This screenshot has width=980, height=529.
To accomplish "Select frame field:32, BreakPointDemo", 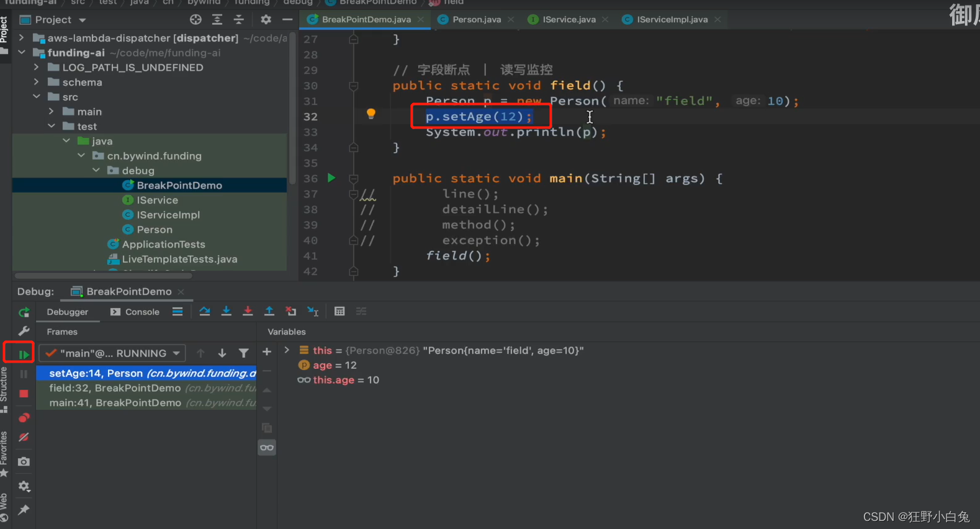I will tap(146, 388).
